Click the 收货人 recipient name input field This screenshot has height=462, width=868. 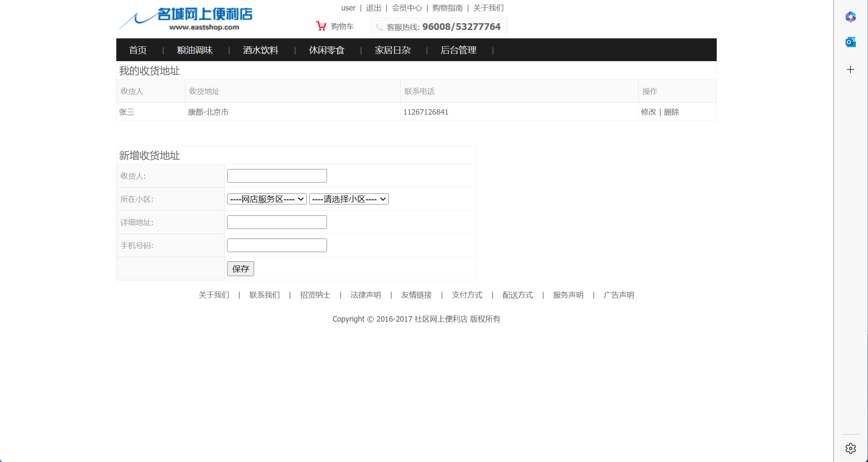click(276, 175)
